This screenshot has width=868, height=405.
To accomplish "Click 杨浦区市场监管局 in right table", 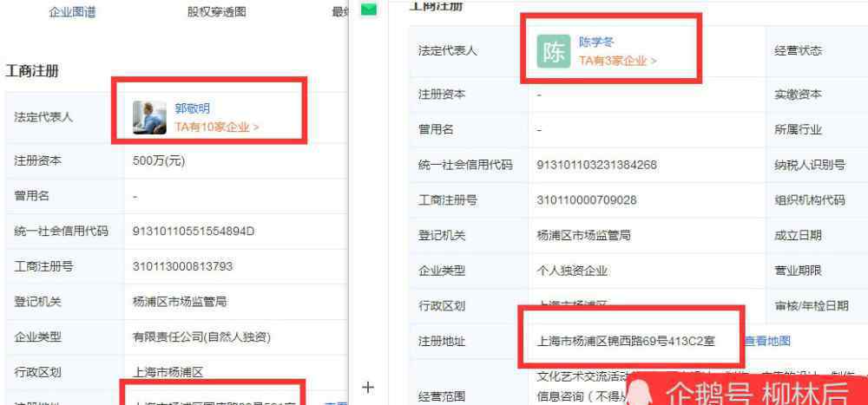I will tap(583, 235).
